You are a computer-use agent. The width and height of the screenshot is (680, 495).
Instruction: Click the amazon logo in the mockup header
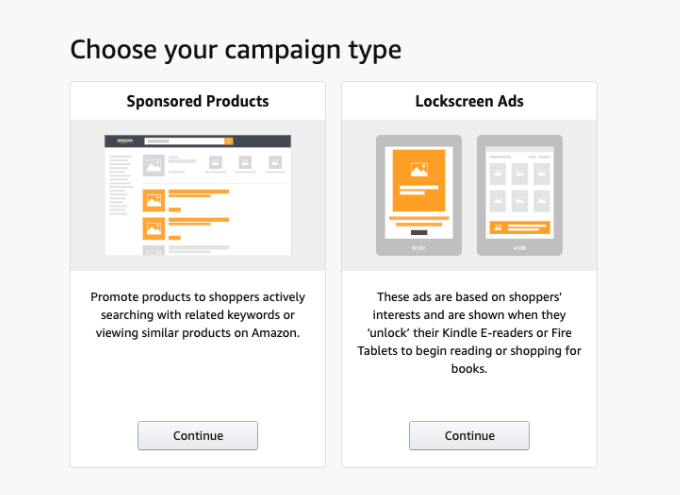(125, 141)
